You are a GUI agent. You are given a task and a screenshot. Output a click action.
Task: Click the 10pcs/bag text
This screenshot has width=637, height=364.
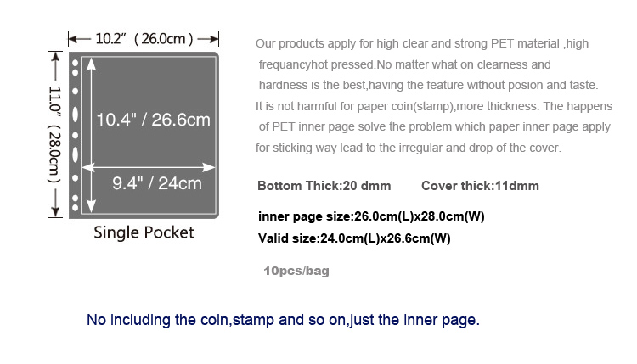point(296,271)
